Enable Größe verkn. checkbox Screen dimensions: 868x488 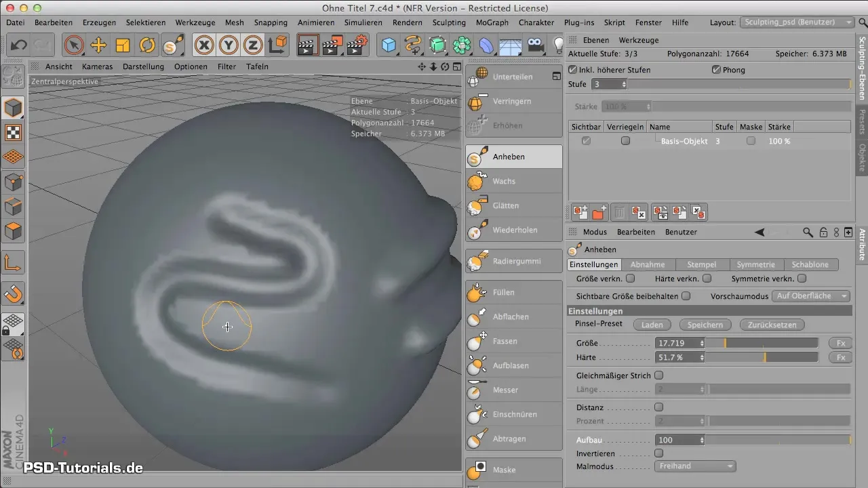[x=631, y=279]
